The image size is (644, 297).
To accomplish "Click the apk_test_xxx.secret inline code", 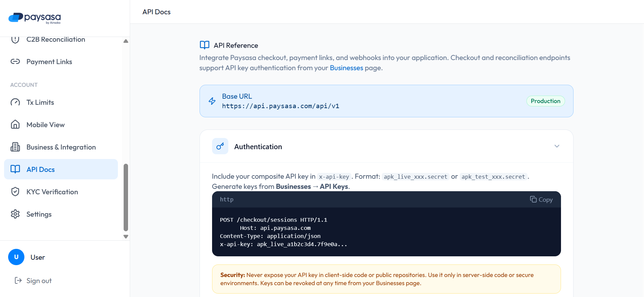I will coord(493,177).
